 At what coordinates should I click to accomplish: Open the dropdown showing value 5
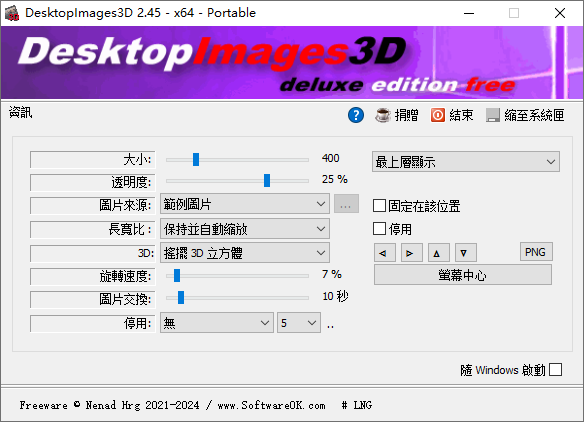299,323
